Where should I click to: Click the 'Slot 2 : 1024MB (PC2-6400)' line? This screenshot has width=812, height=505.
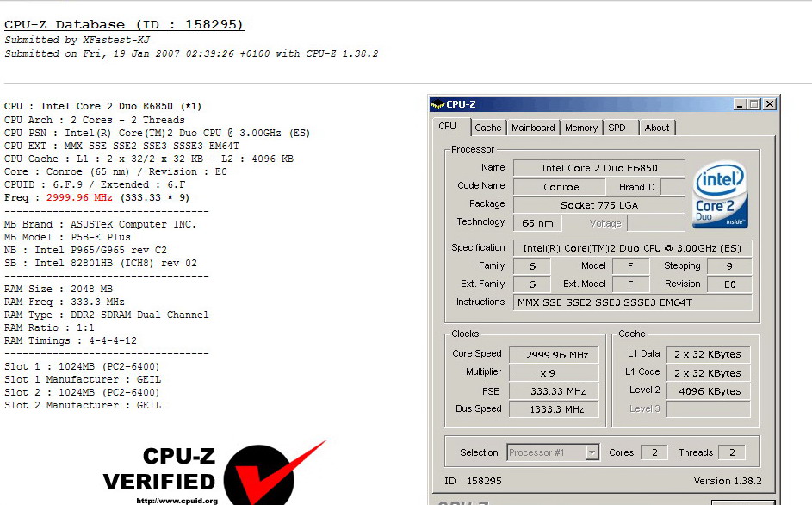[x=82, y=392]
